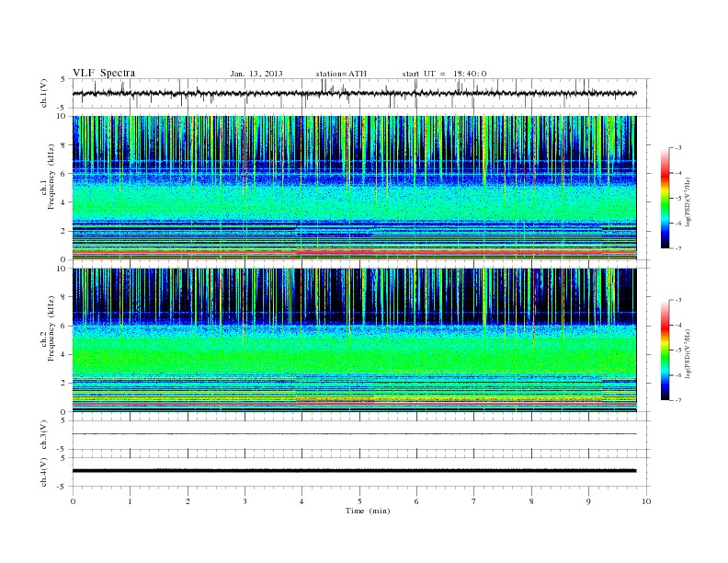Click the "6" kHz tick of ch.2 frequency axis
Image resolution: width=728 pixels, height=563 pixels.
point(64,326)
